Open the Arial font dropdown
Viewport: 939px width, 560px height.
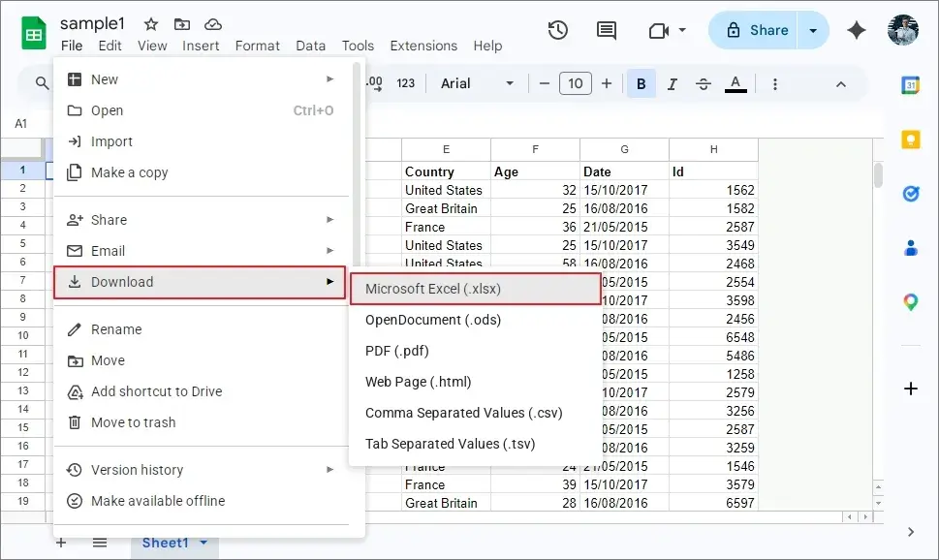(x=478, y=83)
